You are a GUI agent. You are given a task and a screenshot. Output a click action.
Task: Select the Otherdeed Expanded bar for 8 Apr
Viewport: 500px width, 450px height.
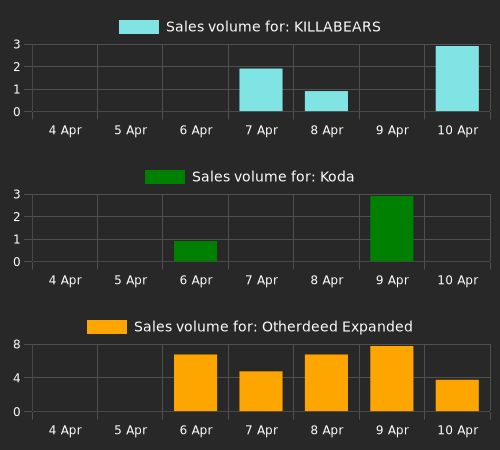point(326,383)
